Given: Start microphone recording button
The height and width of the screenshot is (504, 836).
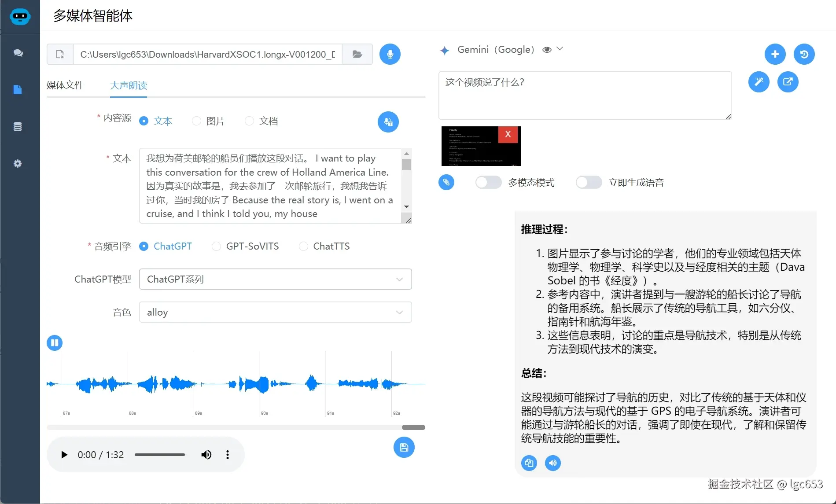Looking at the screenshot, I should point(390,54).
